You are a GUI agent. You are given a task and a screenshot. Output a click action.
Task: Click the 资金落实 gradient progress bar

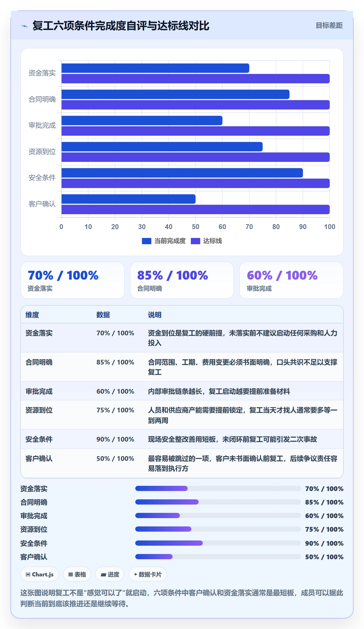click(x=161, y=488)
